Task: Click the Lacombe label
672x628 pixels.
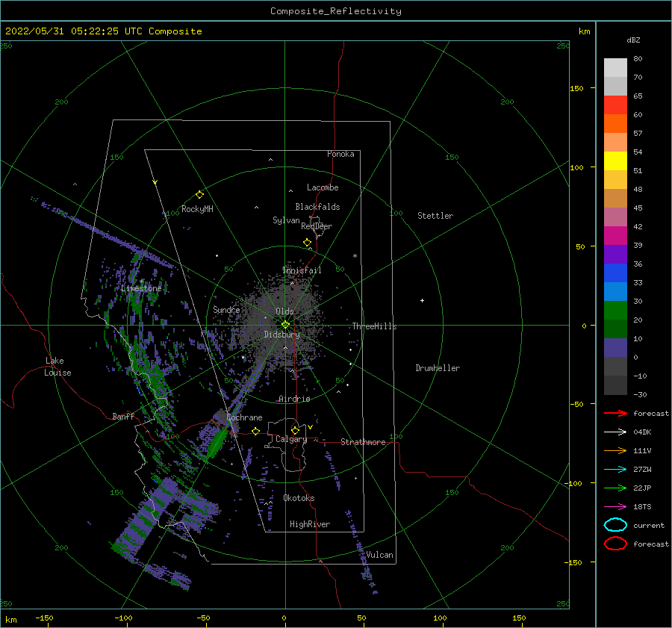Action: tap(323, 187)
